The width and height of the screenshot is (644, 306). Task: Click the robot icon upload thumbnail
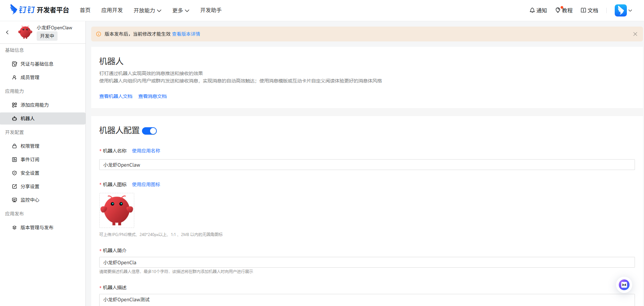tap(117, 210)
